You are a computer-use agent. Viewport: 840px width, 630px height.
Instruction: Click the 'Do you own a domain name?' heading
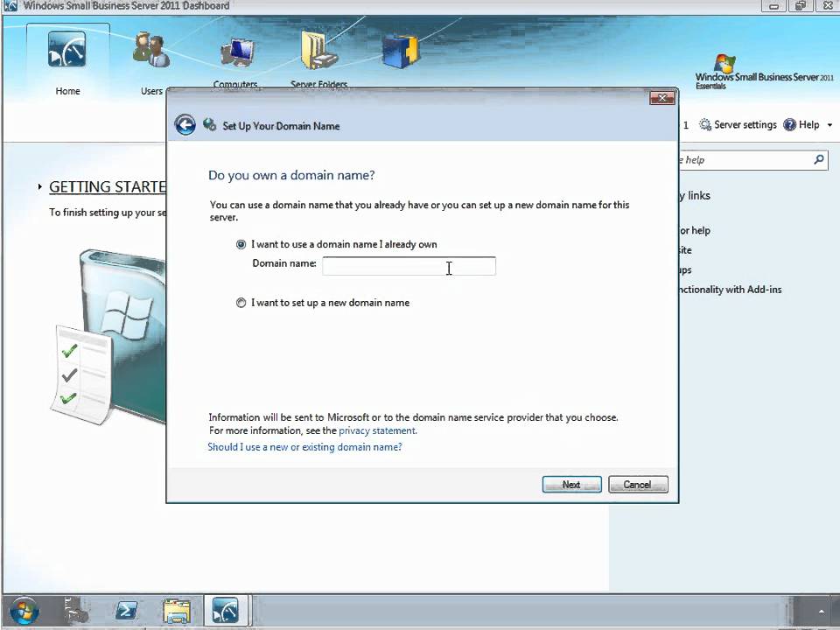tap(291, 175)
